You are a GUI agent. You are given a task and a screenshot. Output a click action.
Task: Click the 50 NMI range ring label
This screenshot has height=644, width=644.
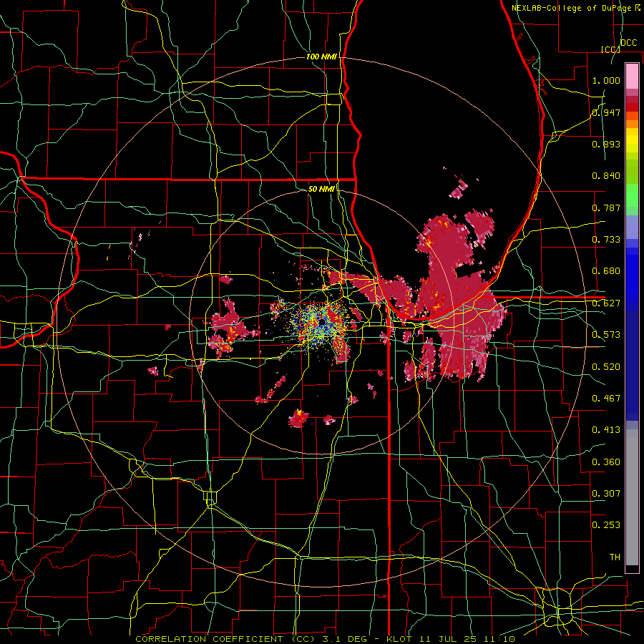321,189
